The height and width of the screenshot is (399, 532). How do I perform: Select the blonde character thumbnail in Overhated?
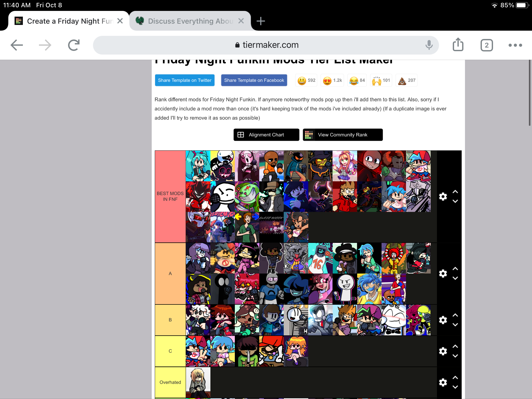[x=198, y=382]
